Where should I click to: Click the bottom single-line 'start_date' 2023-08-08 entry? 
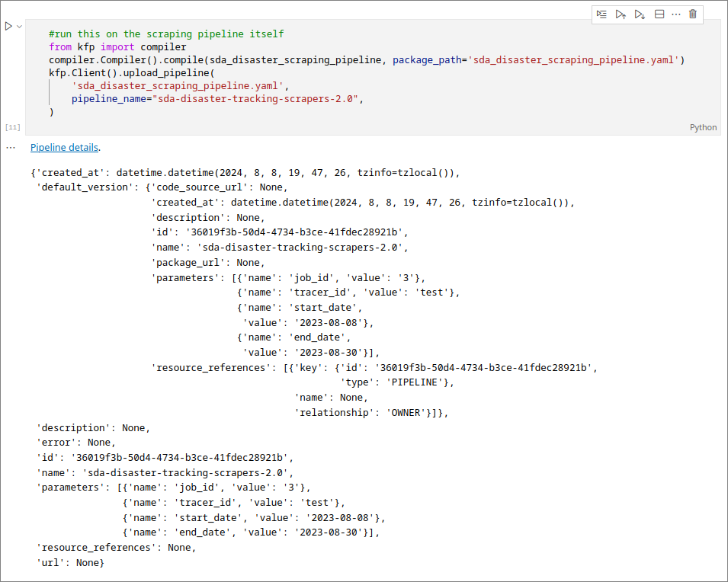pyautogui.click(x=254, y=518)
